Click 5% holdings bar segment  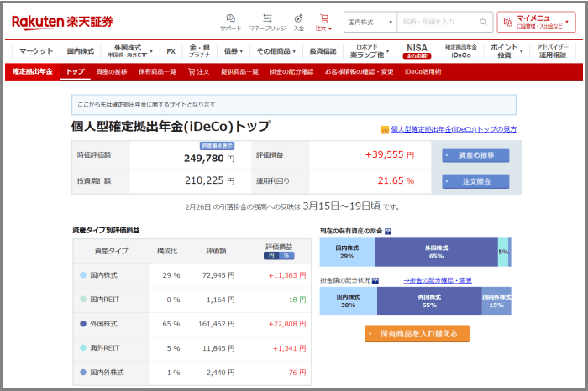coord(503,252)
